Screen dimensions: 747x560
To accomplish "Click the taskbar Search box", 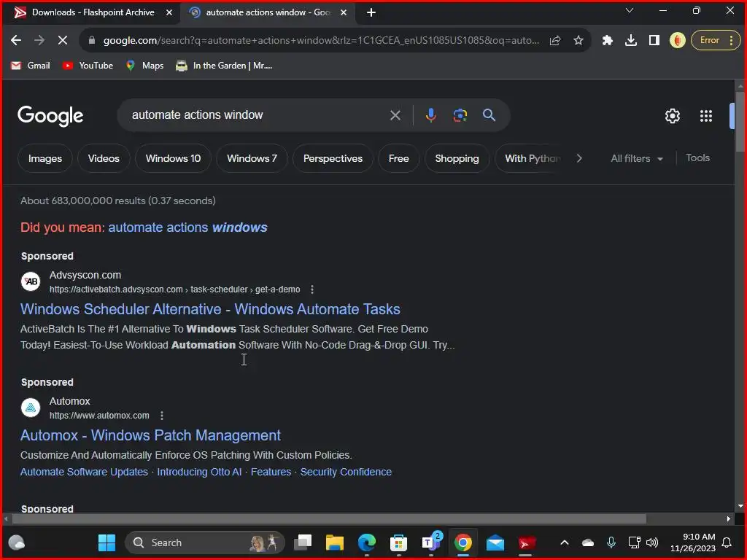I will (x=205, y=542).
